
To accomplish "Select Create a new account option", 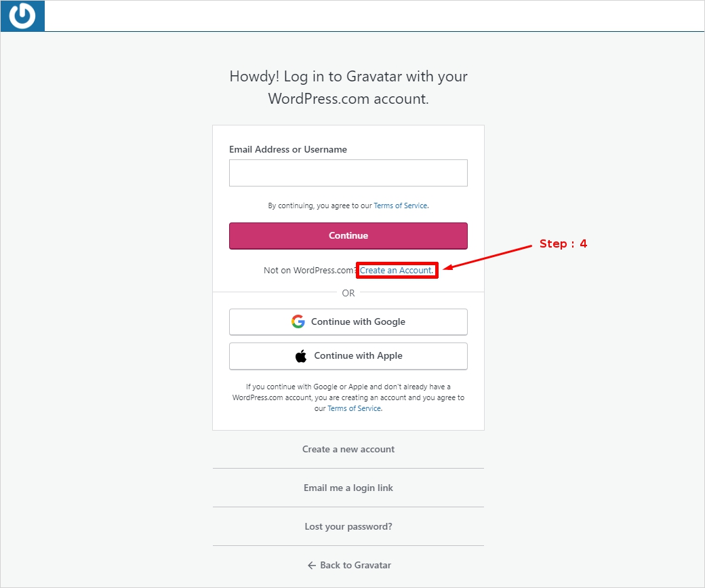I will (348, 449).
